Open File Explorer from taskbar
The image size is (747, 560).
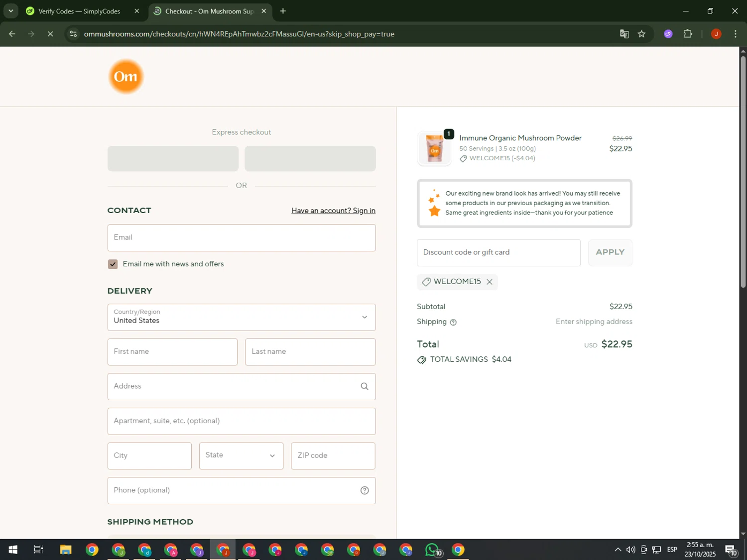point(66,550)
